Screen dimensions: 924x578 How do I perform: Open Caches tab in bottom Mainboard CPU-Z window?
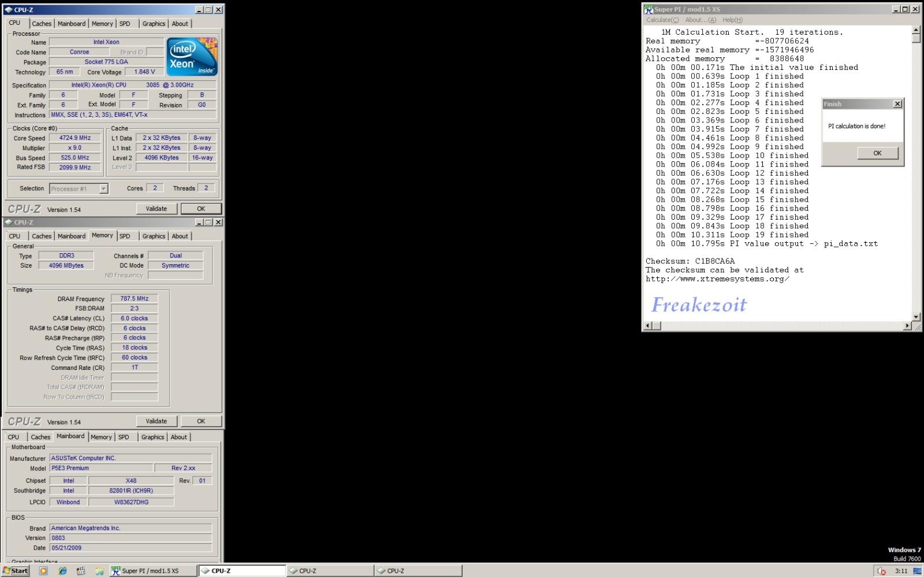[40, 437]
